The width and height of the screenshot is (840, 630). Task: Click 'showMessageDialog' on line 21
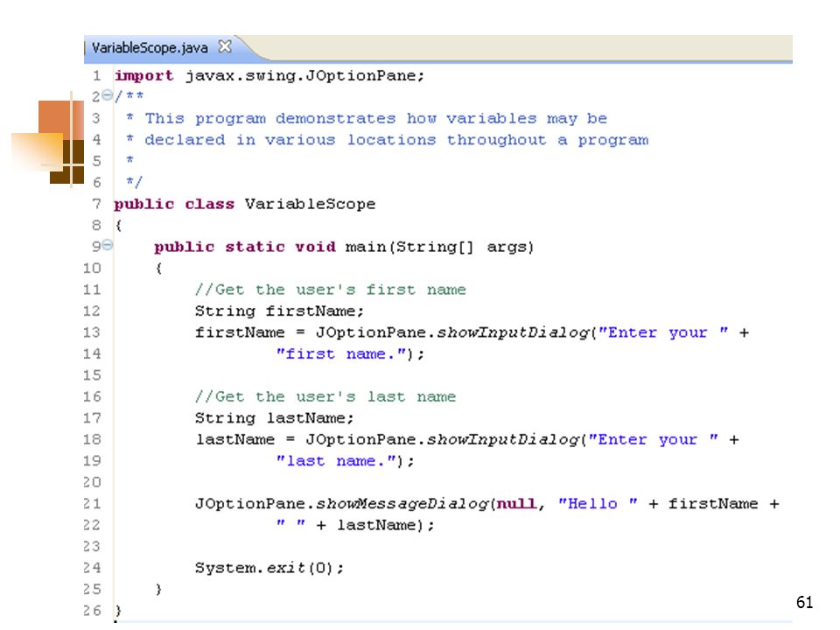[402, 504]
